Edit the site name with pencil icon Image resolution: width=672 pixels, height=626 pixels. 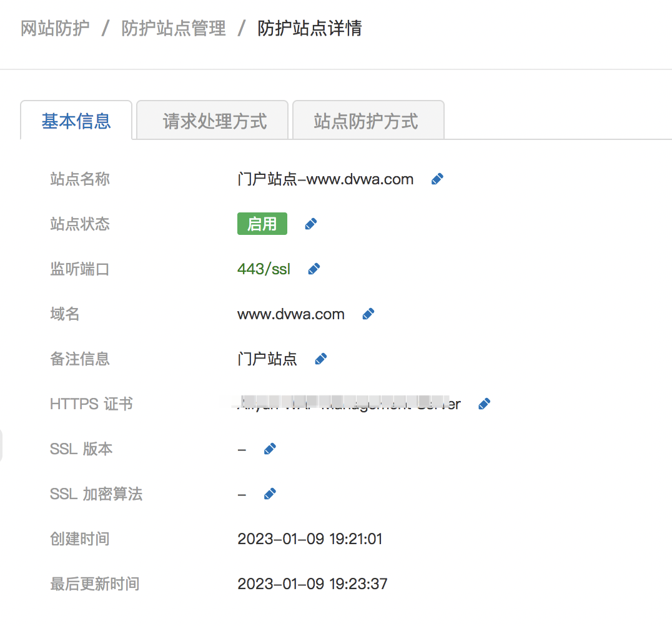(437, 179)
